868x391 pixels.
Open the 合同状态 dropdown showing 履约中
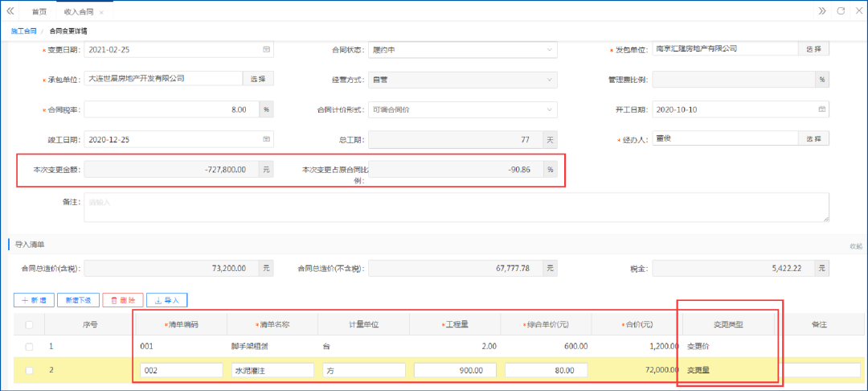click(x=463, y=49)
